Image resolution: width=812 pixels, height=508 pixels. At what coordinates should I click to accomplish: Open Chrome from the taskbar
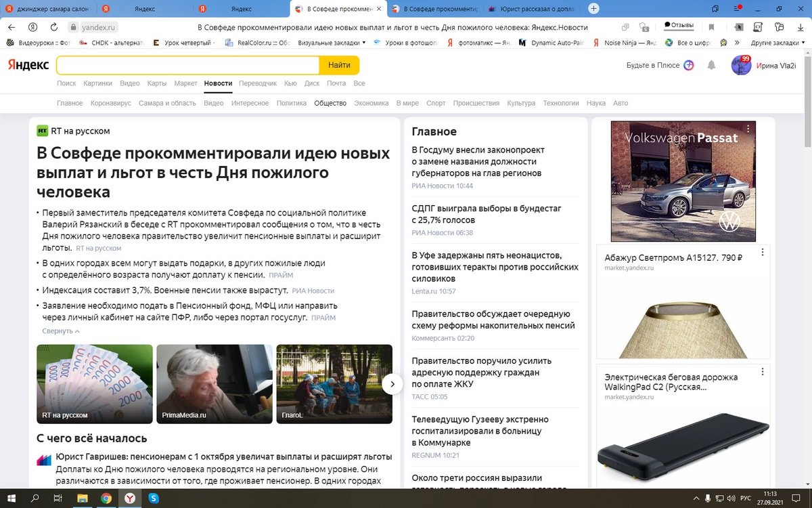(x=106, y=498)
